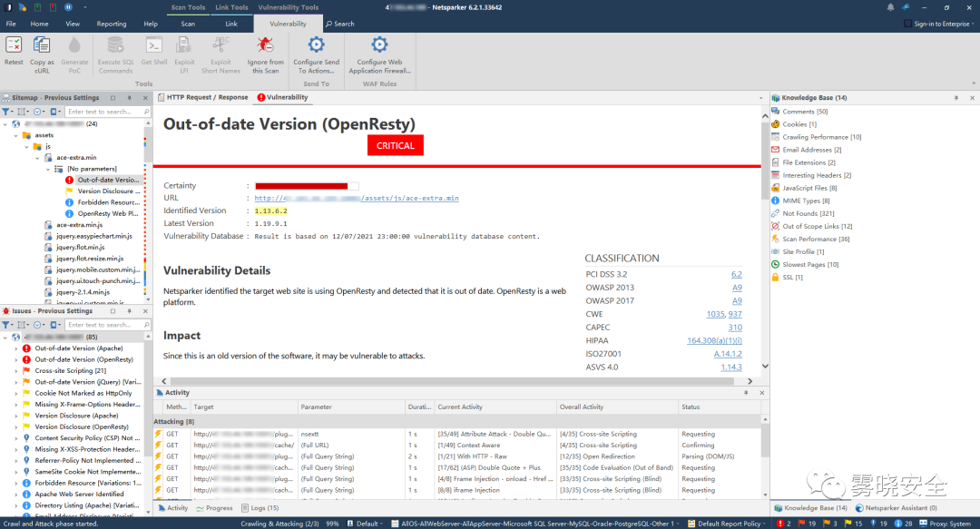The height and width of the screenshot is (529, 980).
Task: Switch to Reporting ribbon tab
Action: pyautogui.click(x=112, y=24)
